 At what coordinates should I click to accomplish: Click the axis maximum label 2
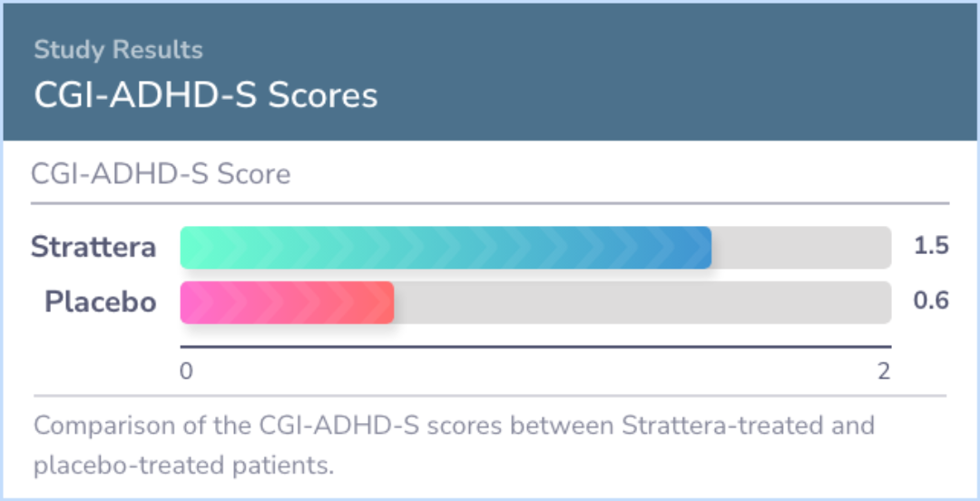[884, 370]
